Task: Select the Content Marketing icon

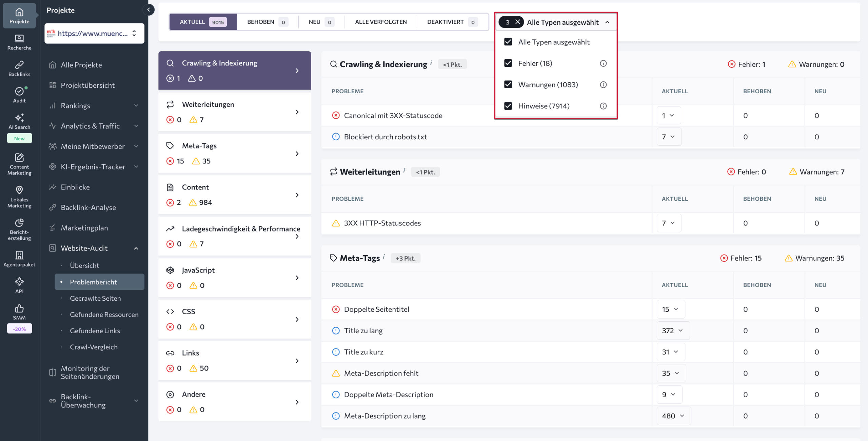Action: (x=19, y=164)
